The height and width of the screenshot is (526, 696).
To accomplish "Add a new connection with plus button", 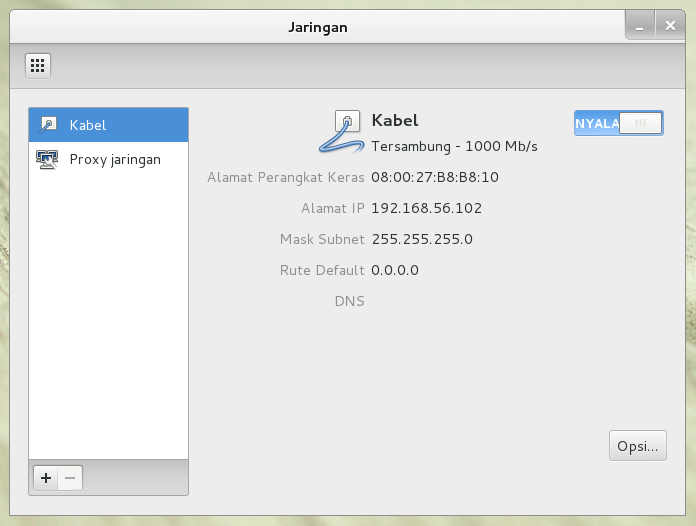I will coord(45,478).
